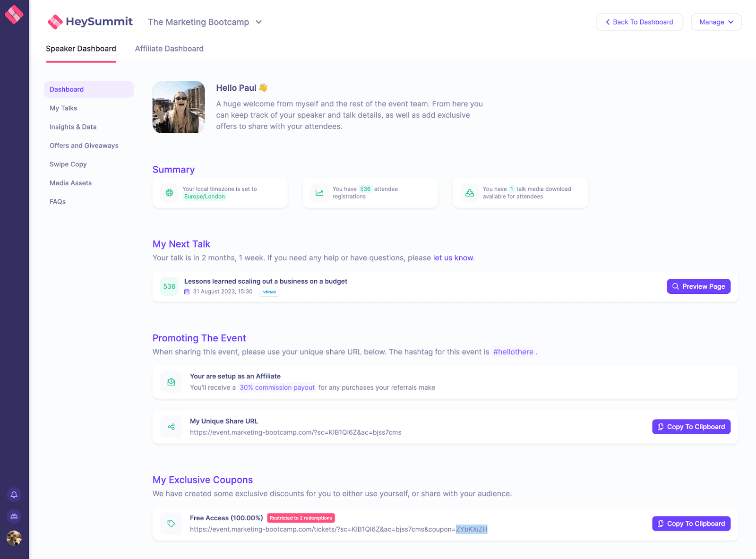Click the 'Restricted to 2 redemptions' badge
The width and height of the screenshot is (756, 559).
[x=301, y=518]
